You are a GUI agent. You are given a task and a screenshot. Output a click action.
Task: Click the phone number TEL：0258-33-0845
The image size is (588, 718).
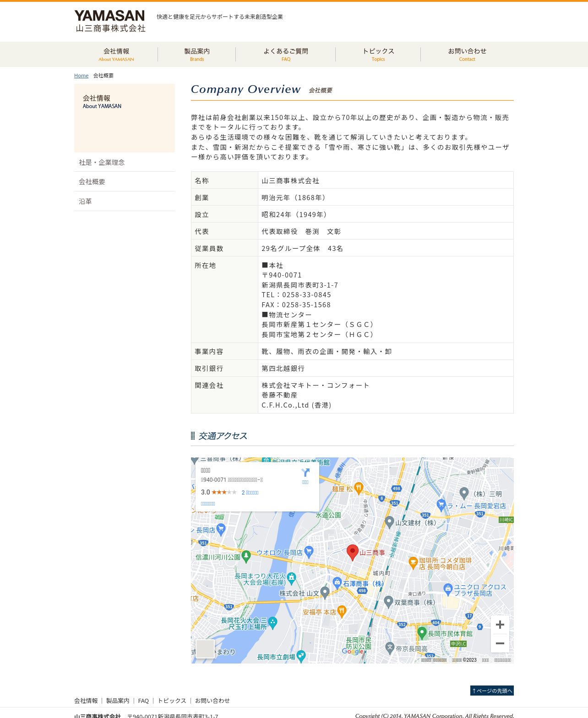(296, 295)
